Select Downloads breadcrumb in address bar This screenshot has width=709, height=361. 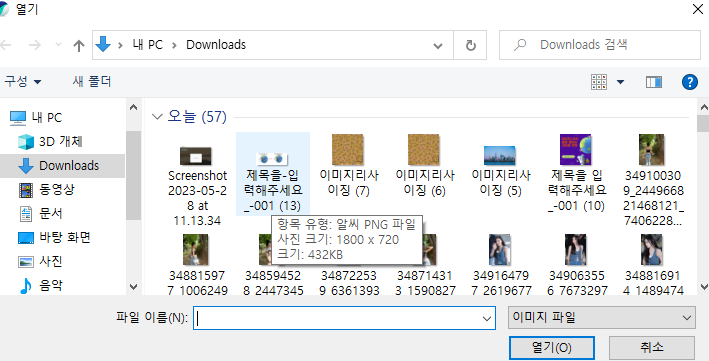tap(216, 45)
